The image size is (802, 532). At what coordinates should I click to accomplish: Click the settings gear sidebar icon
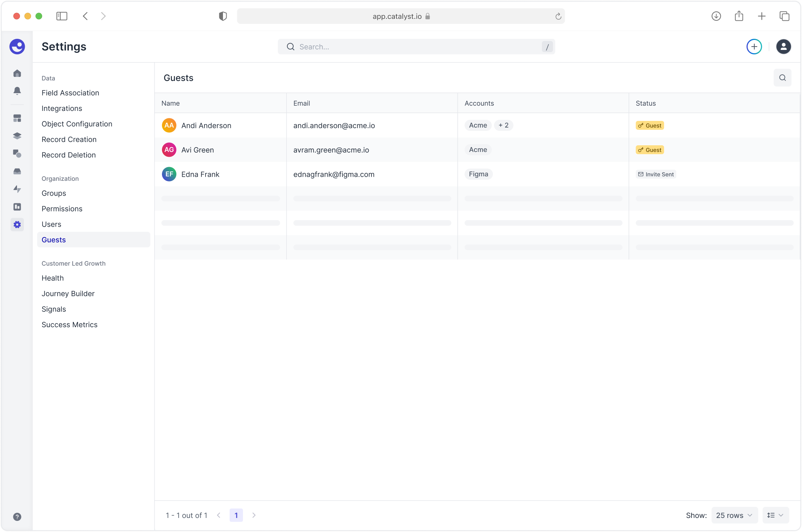point(17,224)
